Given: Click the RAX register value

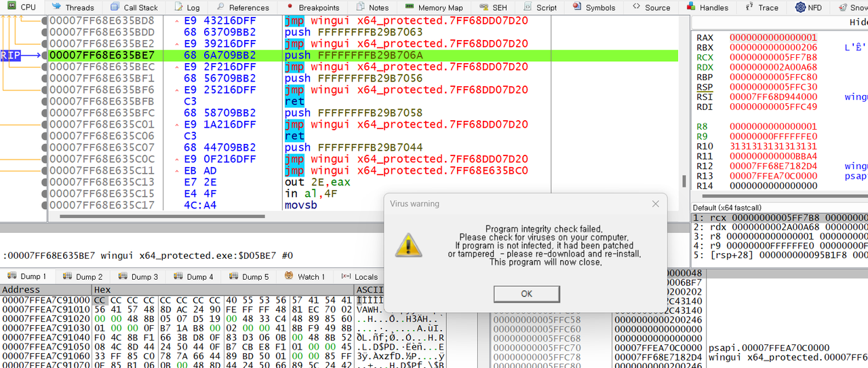Looking at the screenshot, I should click(x=774, y=37).
